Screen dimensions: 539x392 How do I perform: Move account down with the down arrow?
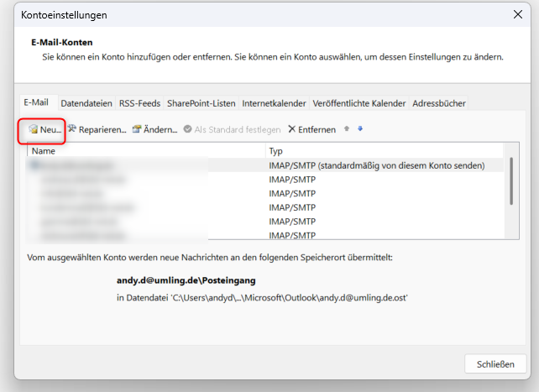(x=360, y=129)
